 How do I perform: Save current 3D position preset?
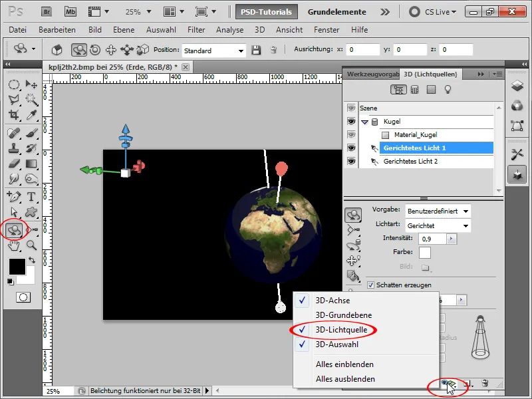tap(256, 51)
